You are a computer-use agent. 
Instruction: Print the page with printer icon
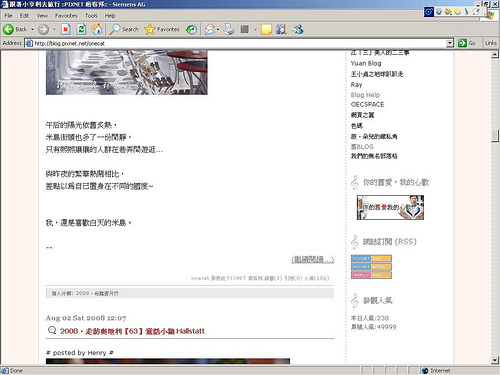click(229, 29)
